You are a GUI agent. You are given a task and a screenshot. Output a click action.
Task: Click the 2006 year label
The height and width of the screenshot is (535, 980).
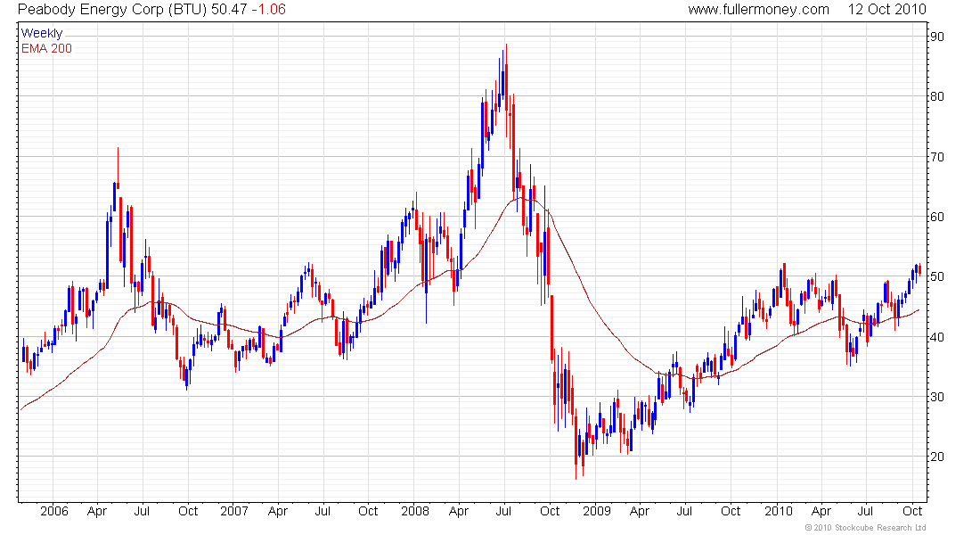tap(53, 511)
